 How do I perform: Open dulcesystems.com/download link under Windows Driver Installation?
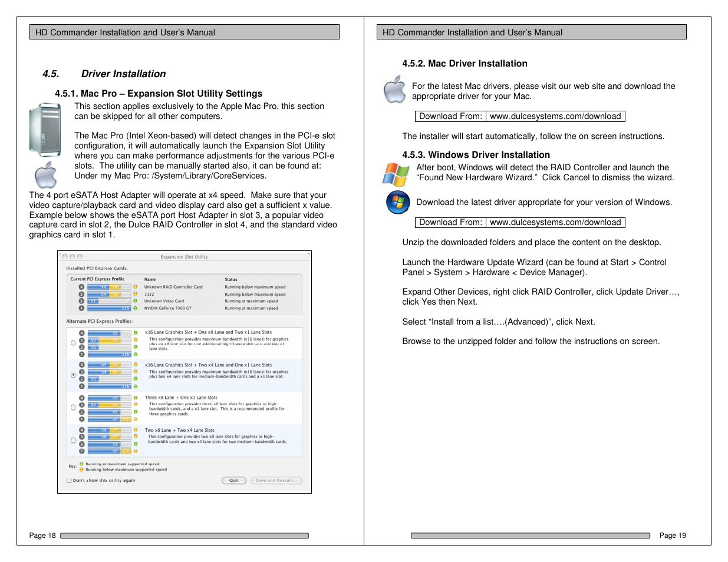[x=555, y=223]
